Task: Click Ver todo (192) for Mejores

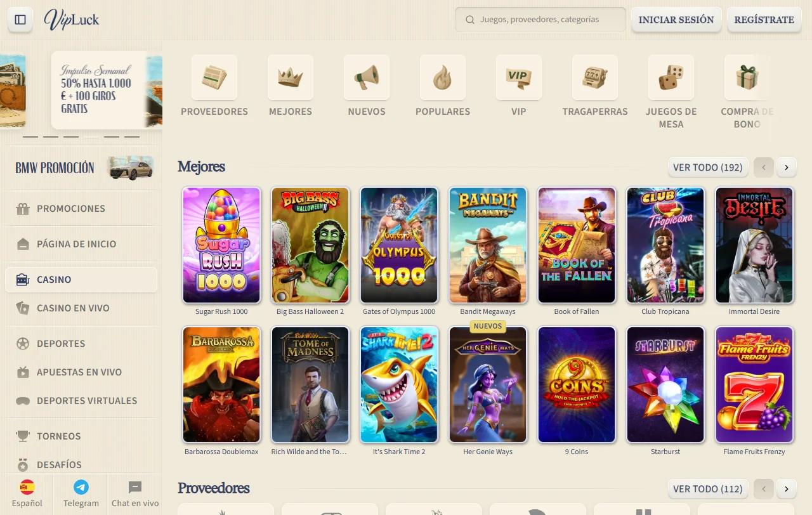Action: pyautogui.click(x=708, y=167)
